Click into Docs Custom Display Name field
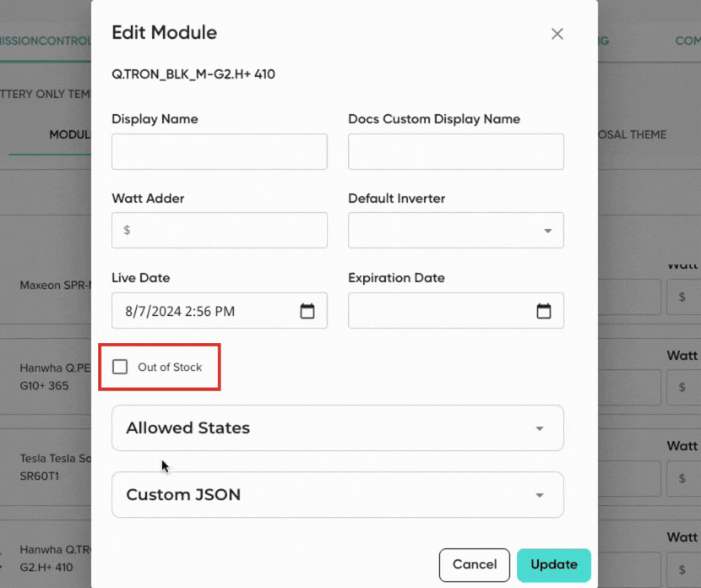 [455, 152]
